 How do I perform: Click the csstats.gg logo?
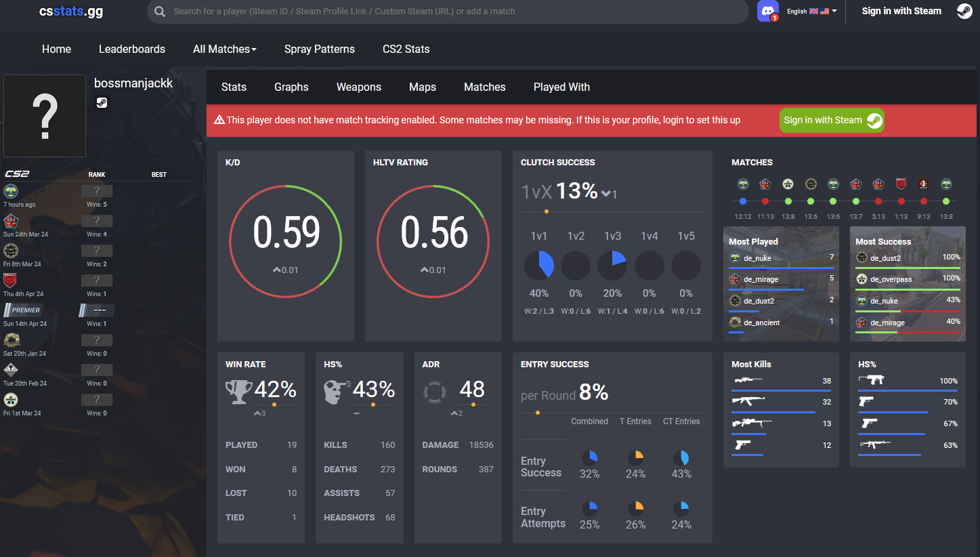[71, 12]
